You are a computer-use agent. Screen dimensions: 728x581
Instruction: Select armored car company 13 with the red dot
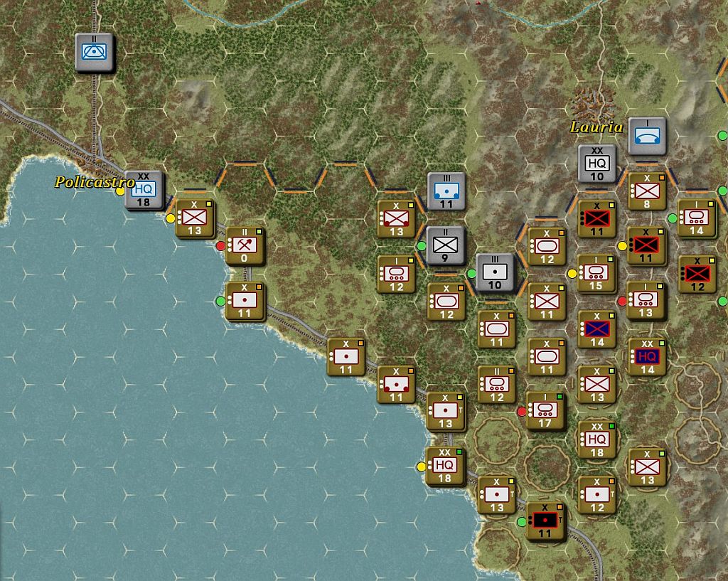646,300
